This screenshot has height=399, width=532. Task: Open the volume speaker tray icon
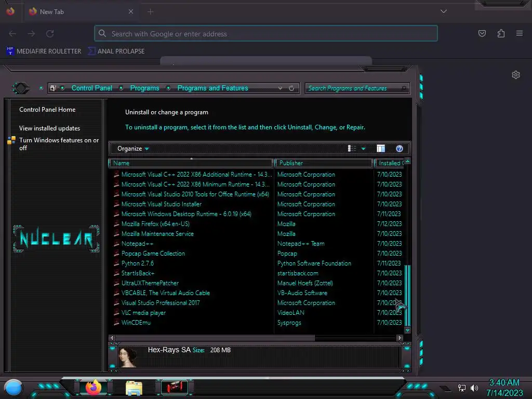(474, 388)
